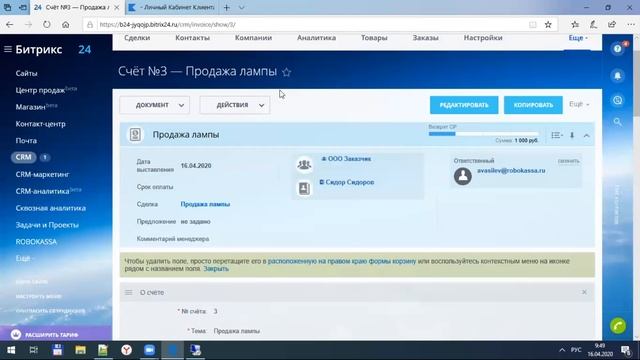Image resolution: width=640 pixels, height=360 pixels.
Task: Open a new browser tab
Action: point(227,7)
